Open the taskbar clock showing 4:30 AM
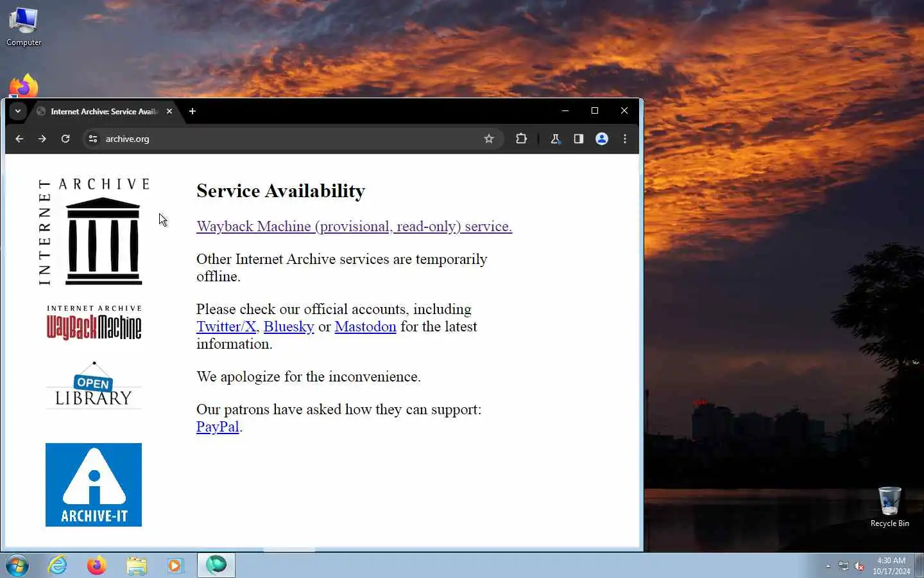The image size is (924, 578). [891, 566]
